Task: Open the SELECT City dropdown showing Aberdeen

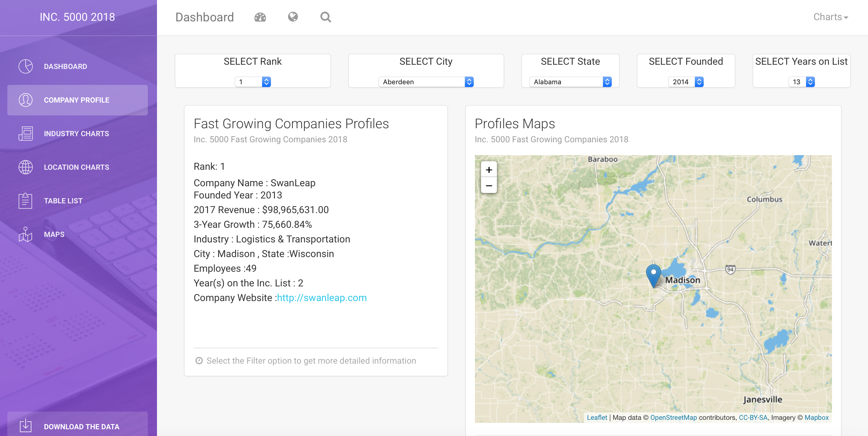Action: (x=426, y=82)
